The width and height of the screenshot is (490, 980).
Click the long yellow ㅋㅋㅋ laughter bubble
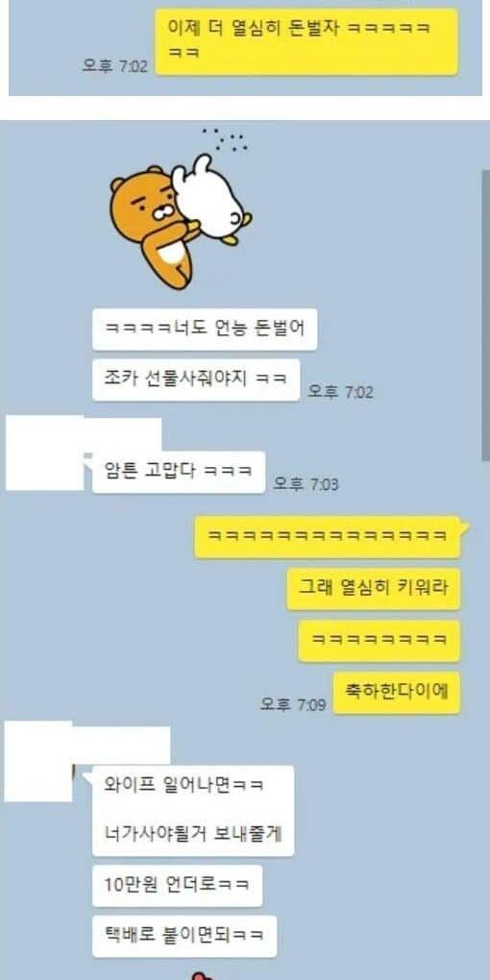pos(328,537)
